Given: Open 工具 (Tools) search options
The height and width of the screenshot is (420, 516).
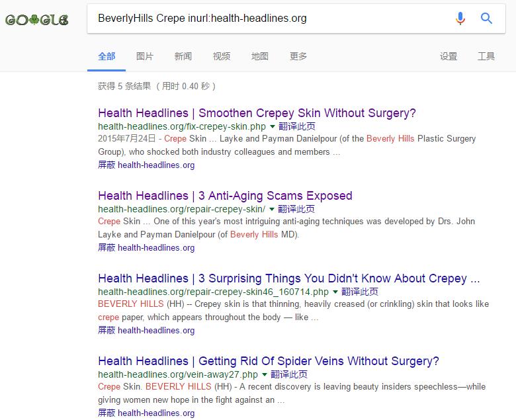Looking at the screenshot, I should click(486, 56).
